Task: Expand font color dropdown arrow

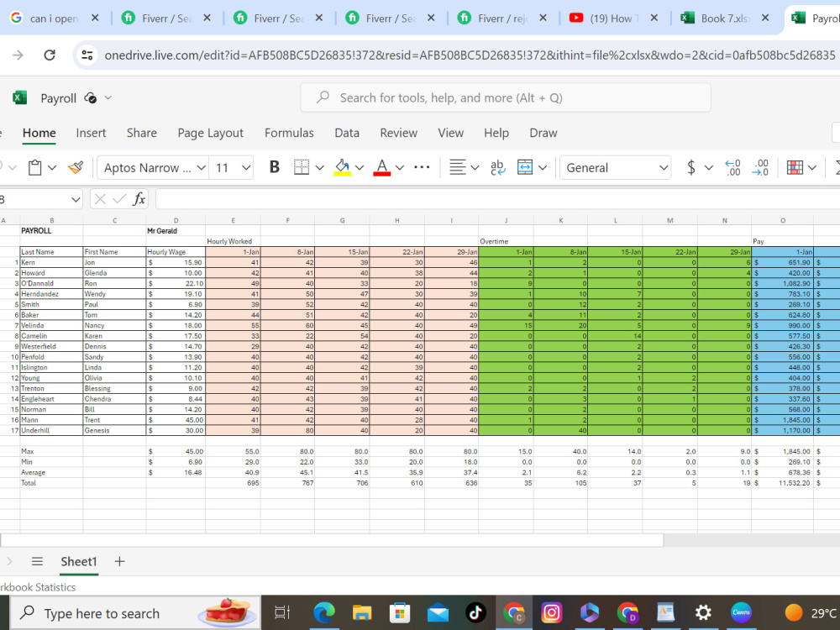Action: pyautogui.click(x=400, y=168)
